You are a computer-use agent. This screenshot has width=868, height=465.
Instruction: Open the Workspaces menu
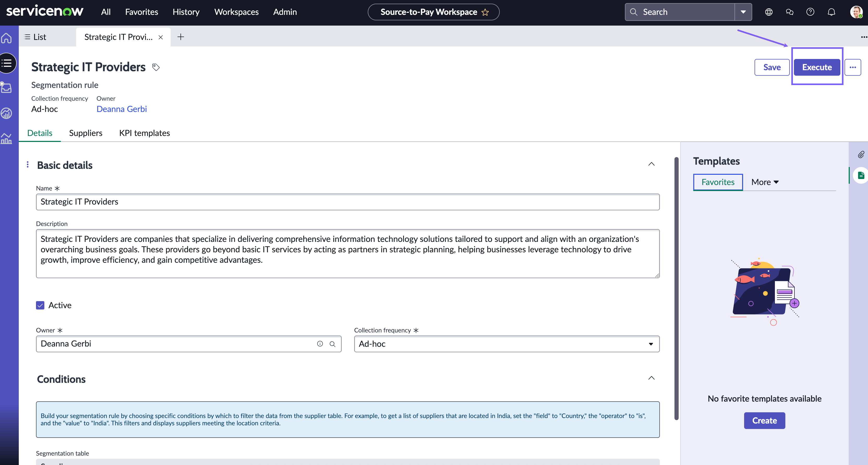(x=236, y=12)
